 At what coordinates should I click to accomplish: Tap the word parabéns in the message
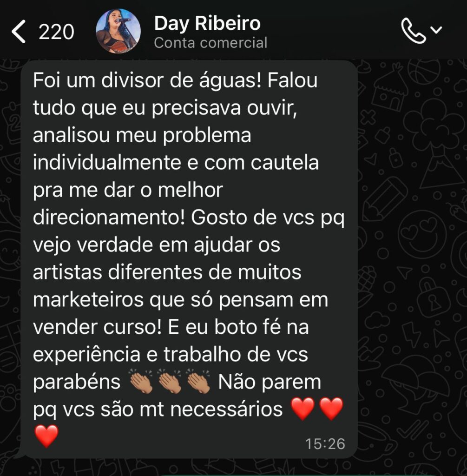77,382
